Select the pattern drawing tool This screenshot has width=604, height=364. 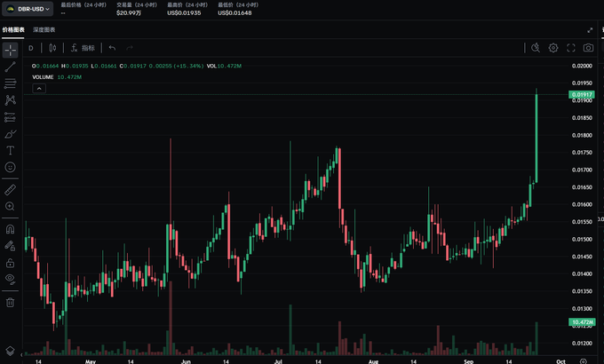[x=11, y=100]
